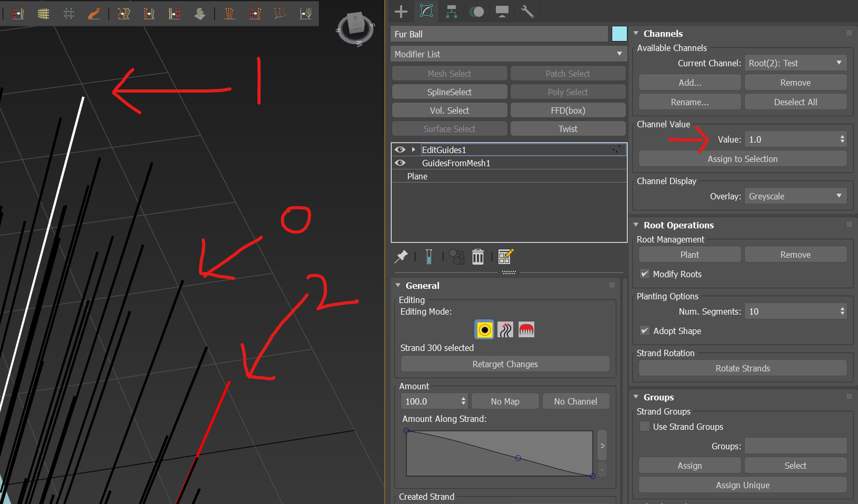Click the trash icon to remove modifier
The image size is (858, 504).
pyautogui.click(x=477, y=257)
